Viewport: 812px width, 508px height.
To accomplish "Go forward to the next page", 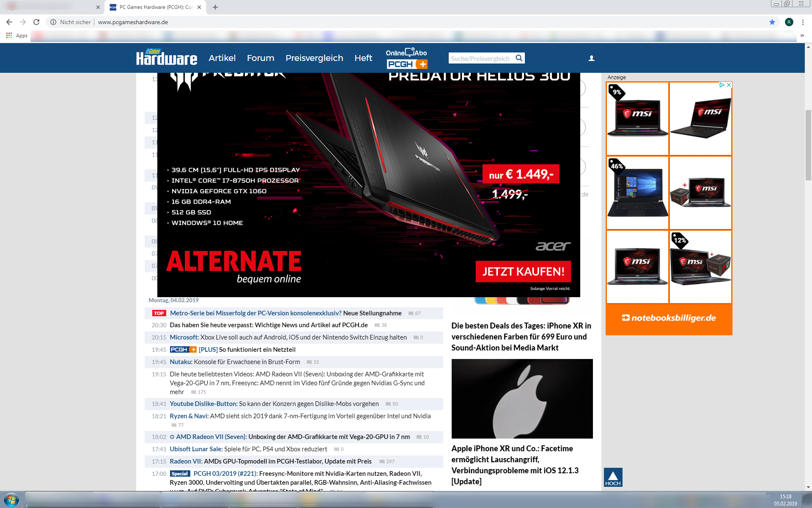I will click(x=23, y=22).
